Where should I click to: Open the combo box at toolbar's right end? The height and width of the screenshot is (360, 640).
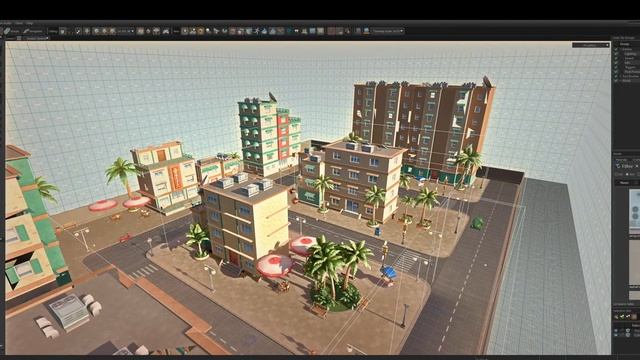pyautogui.click(x=387, y=31)
